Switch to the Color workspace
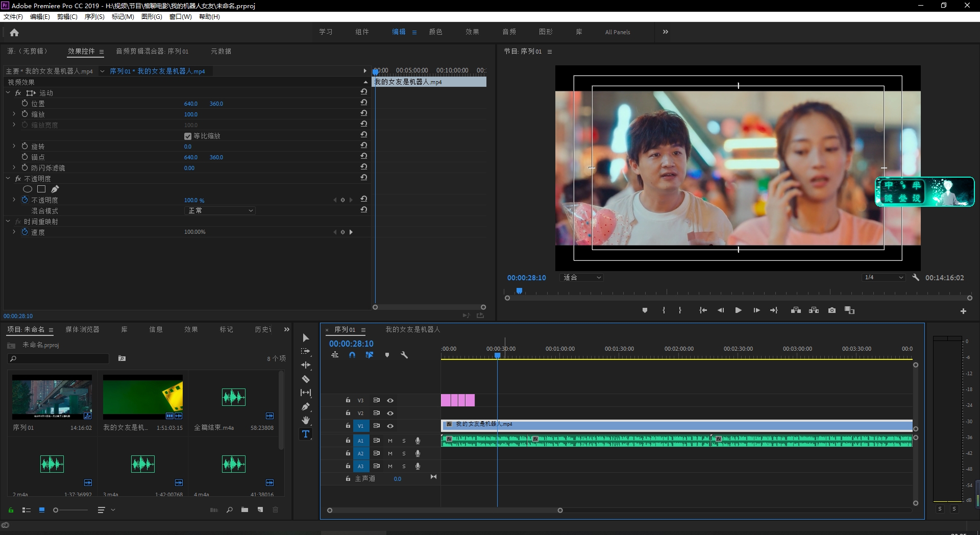Viewport: 980px width, 535px height. (435, 32)
